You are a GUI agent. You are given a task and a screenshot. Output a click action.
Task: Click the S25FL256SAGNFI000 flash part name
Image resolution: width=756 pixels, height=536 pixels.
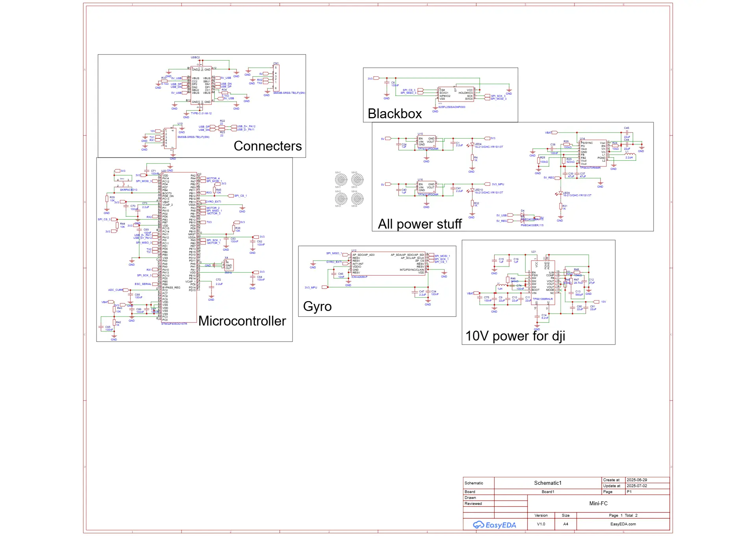452,107
